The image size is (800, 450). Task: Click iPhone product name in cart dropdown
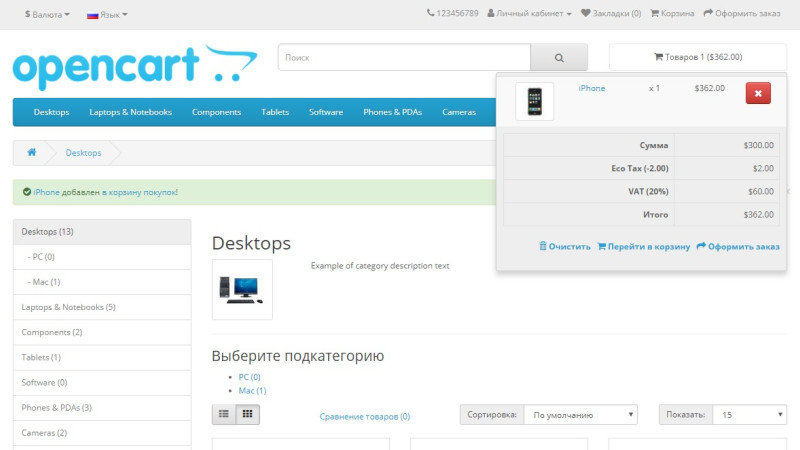tap(591, 88)
